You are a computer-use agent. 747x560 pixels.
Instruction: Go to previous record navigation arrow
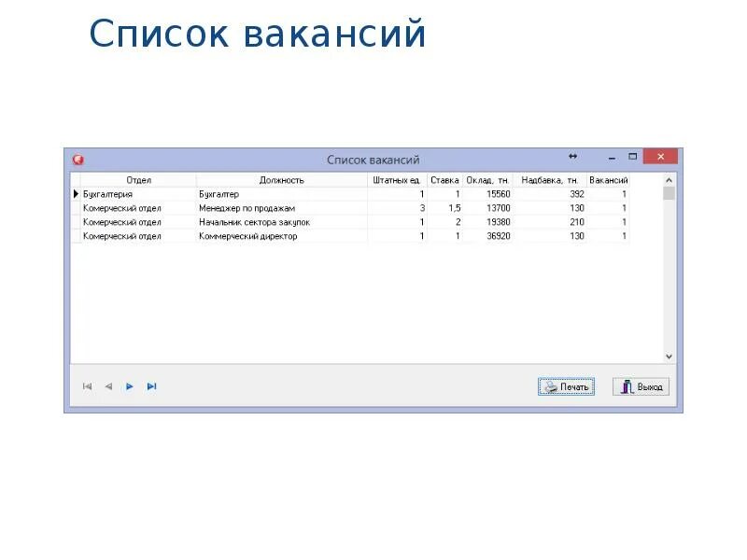[x=108, y=386]
